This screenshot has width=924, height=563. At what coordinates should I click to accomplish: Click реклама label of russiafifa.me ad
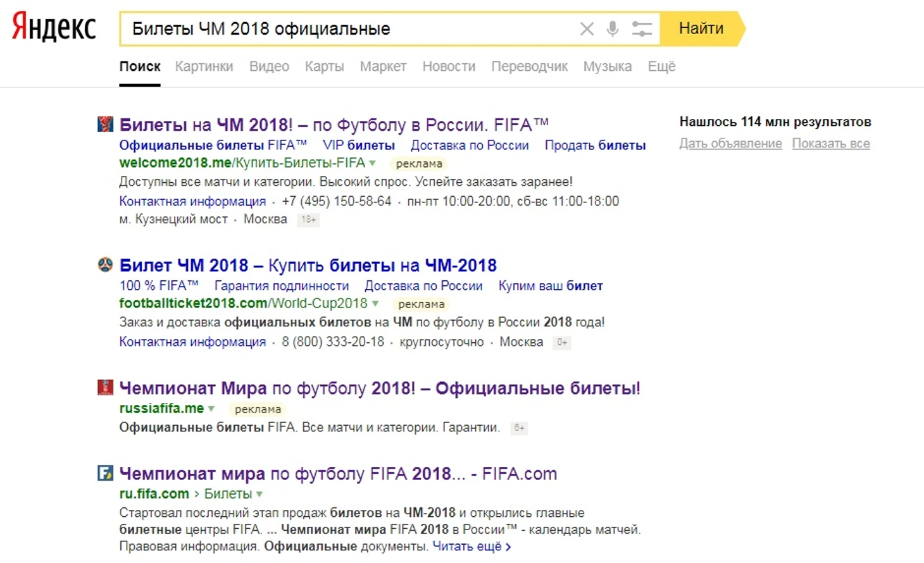click(258, 409)
